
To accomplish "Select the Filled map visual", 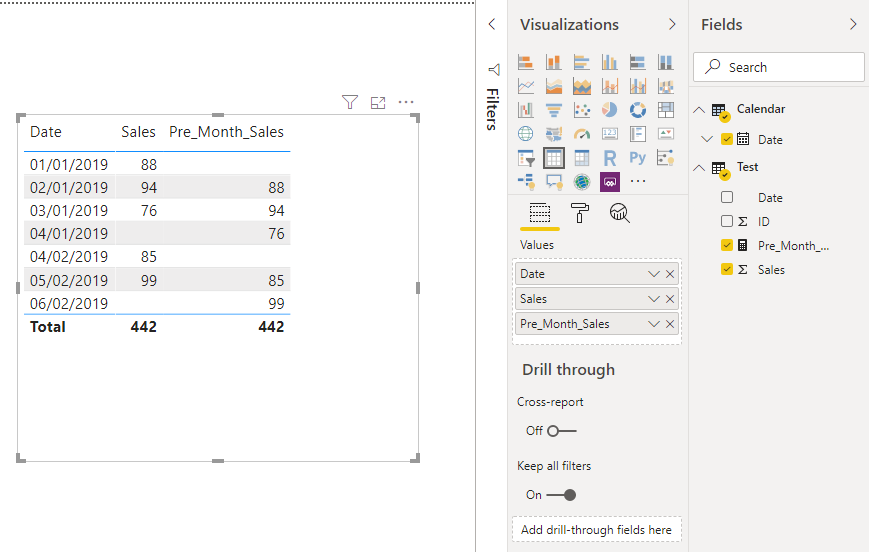I will click(x=554, y=134).
